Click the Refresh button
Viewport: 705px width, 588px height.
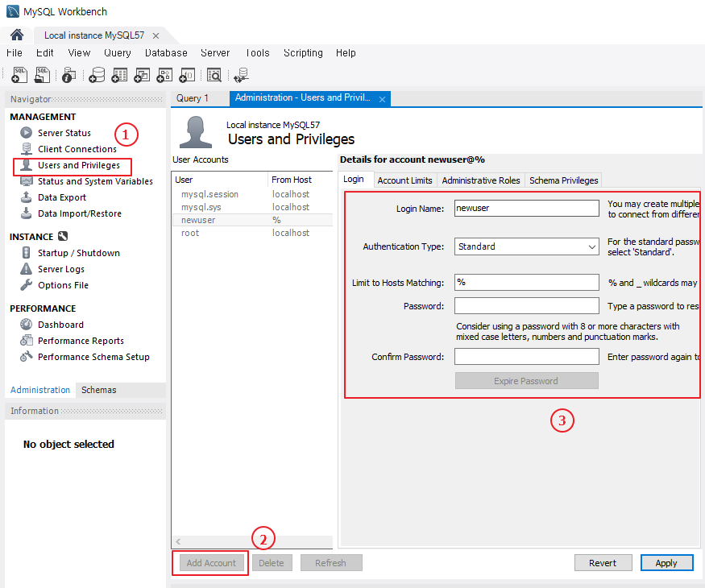(x=331, y=563)
